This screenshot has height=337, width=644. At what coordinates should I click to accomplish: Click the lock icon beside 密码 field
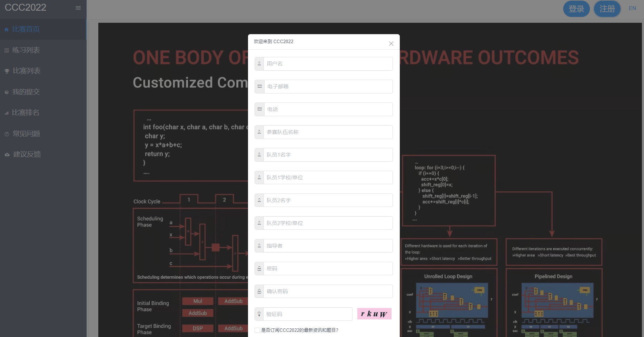[x=259, y=269]
